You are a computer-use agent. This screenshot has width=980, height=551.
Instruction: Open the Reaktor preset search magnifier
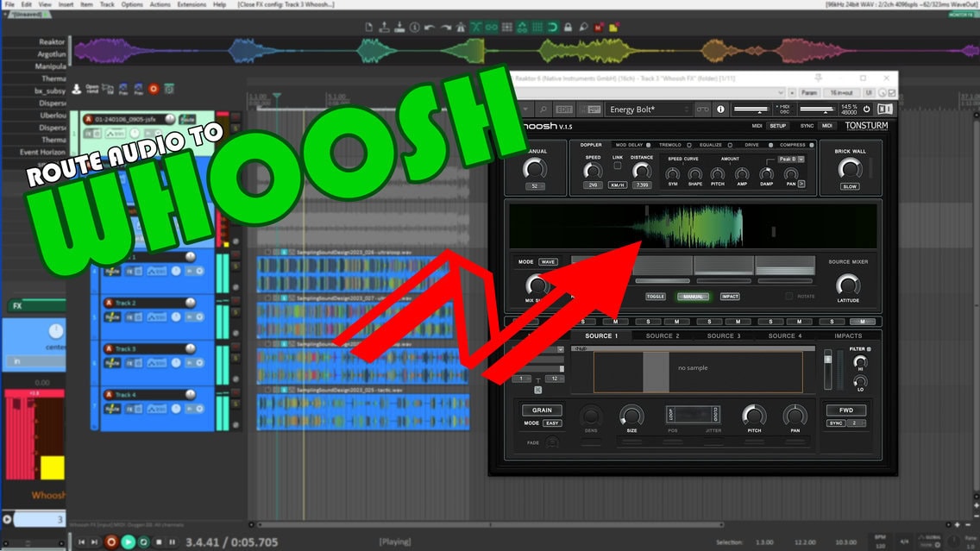tap(543, 110)
